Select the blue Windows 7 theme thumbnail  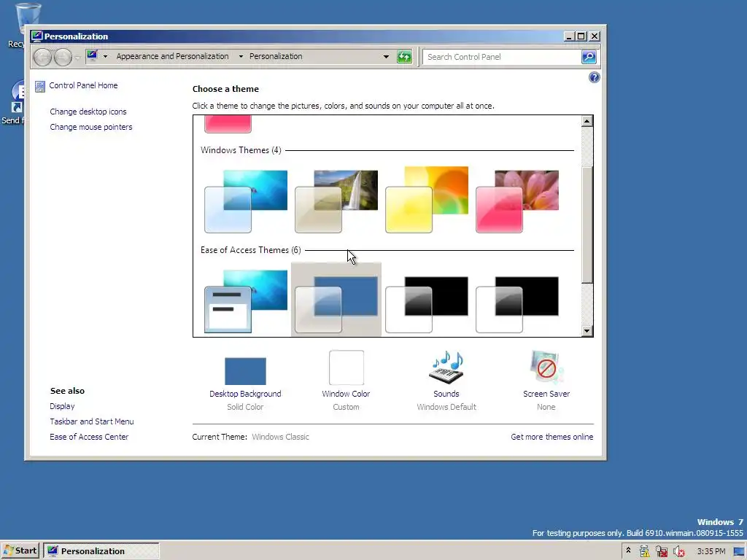click(246, 201)
